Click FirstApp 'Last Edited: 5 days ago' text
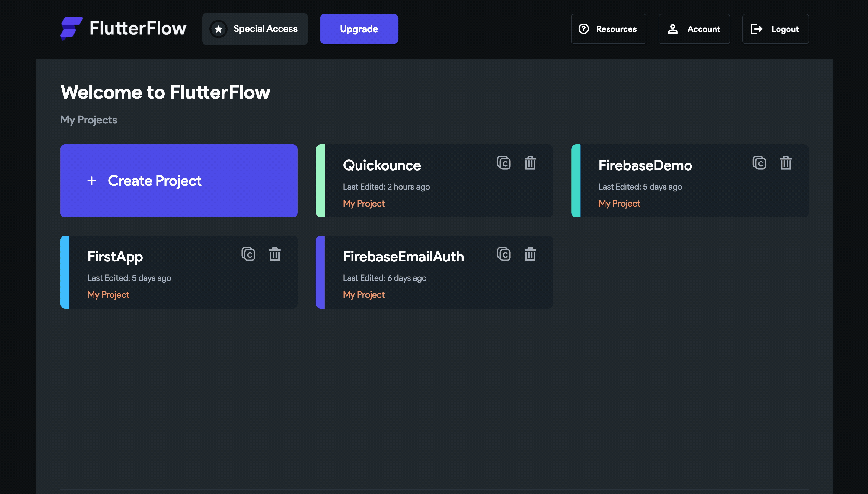 [129, 278]
